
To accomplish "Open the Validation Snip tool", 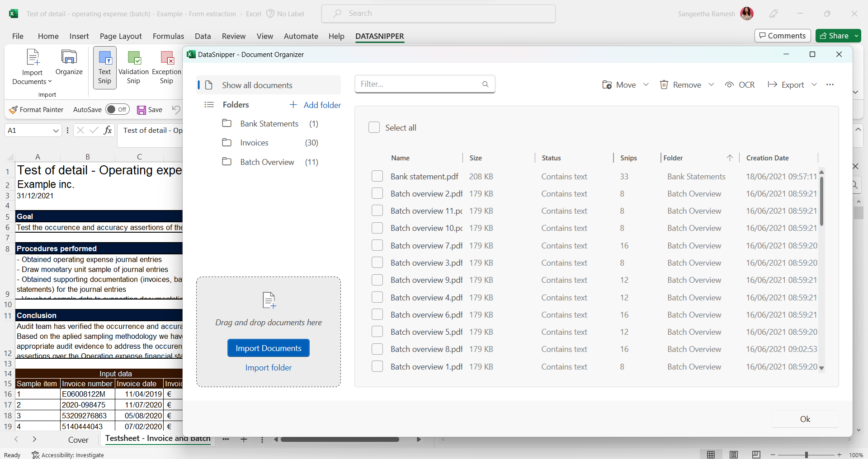I will click(x=133, y=68).
